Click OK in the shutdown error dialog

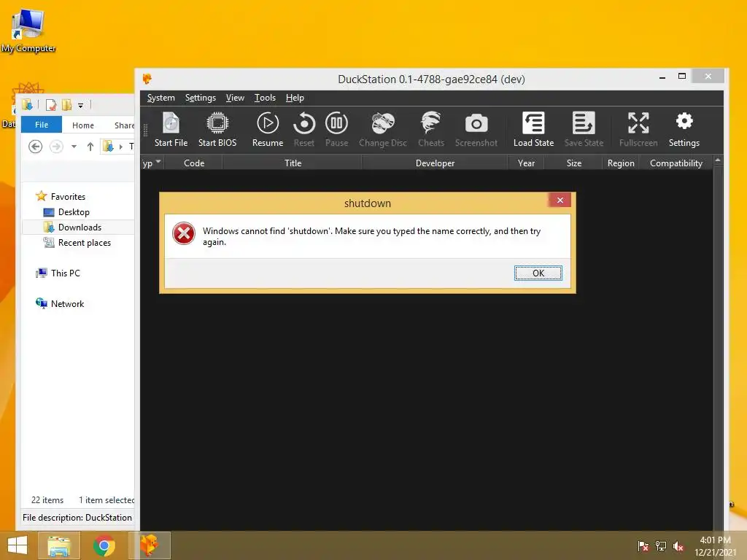click(x=538, y=273)
